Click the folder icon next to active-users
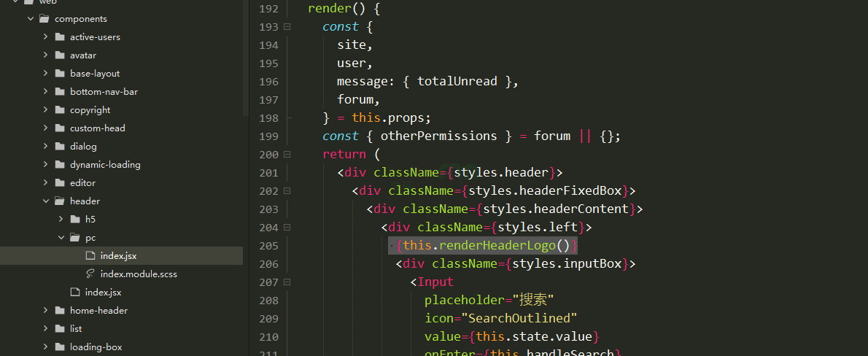This screenshot has width=868, height=356. tap(59, 37)
